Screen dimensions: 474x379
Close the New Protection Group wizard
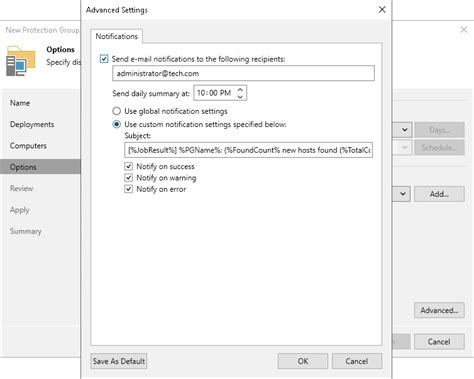[x=464, y=30]
